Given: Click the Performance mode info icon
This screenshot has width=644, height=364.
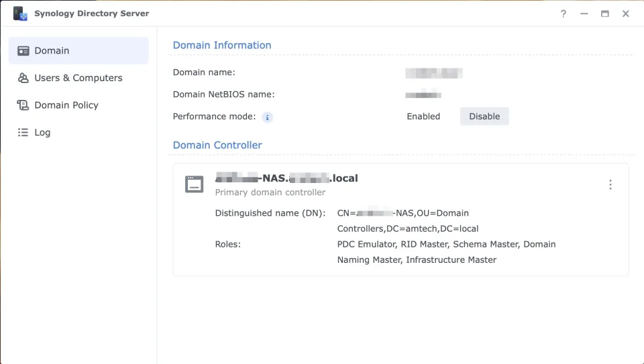Looking at the screenshot, I should [x=267, y=117].
